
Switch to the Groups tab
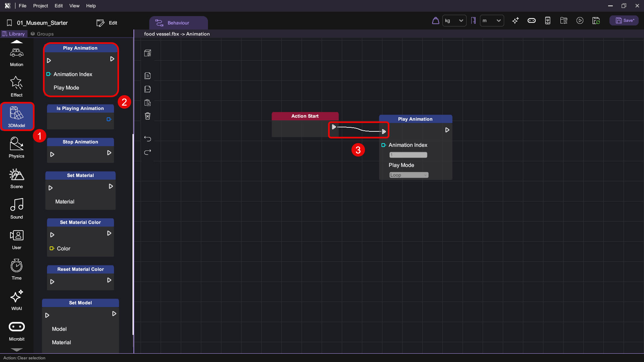click(42, 34)
